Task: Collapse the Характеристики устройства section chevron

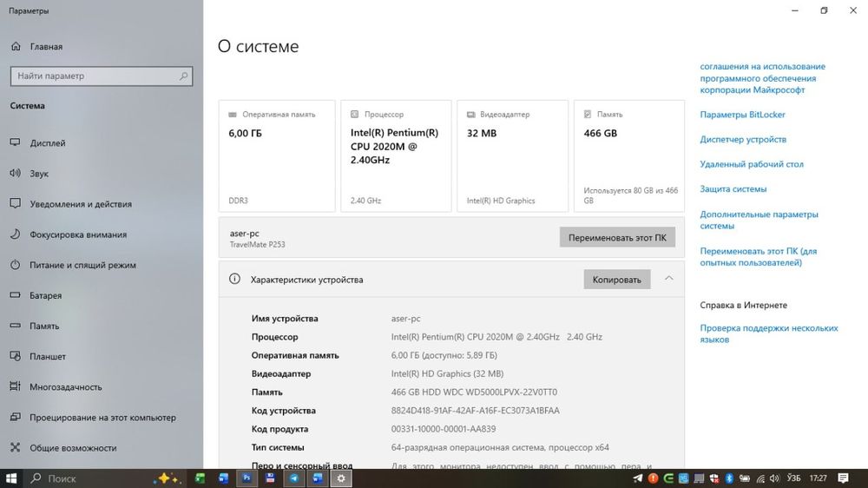Action: pyautogui.click(x=668, y=279)
